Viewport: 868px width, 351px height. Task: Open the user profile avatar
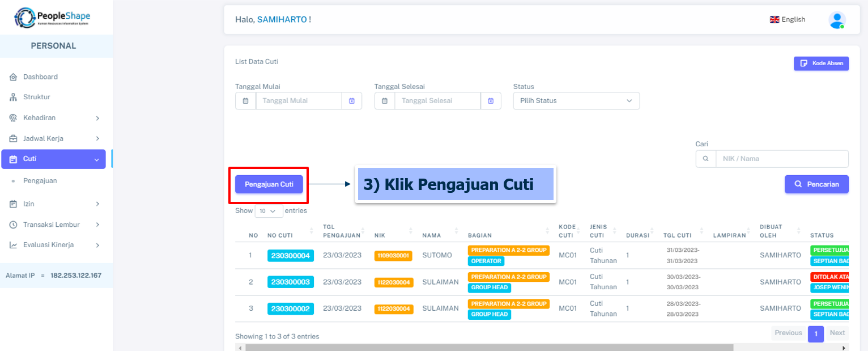point(836,20)
